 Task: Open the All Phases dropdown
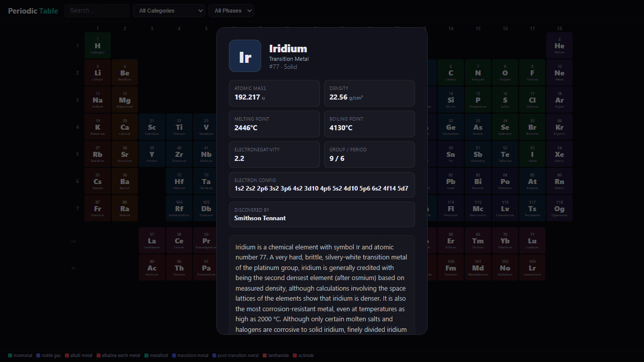[231, 11]
